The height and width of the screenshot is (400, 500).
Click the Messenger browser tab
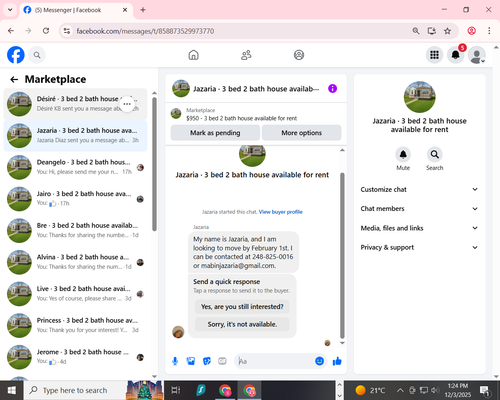[x=76, y=10]
